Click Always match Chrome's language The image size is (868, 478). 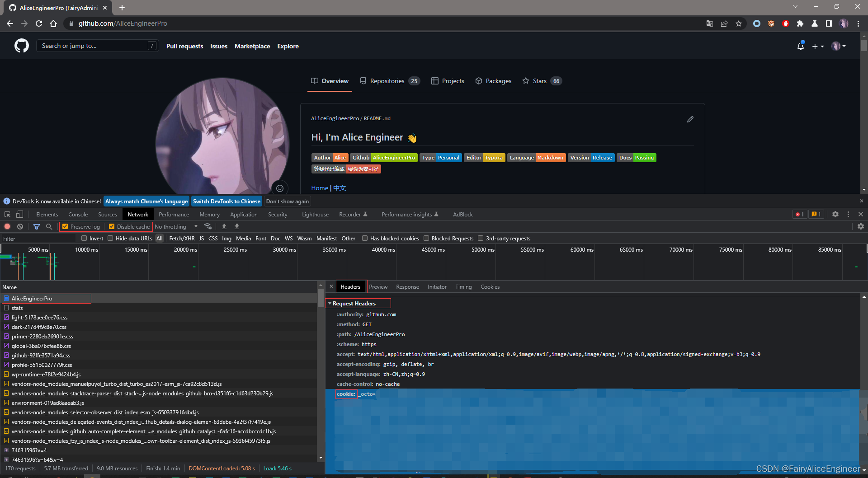point(146,202)
